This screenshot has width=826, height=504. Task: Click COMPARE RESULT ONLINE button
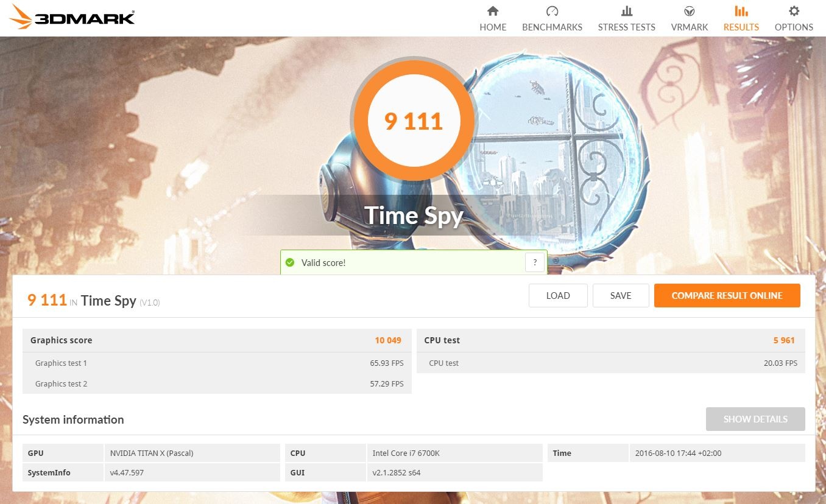[727, 296]
